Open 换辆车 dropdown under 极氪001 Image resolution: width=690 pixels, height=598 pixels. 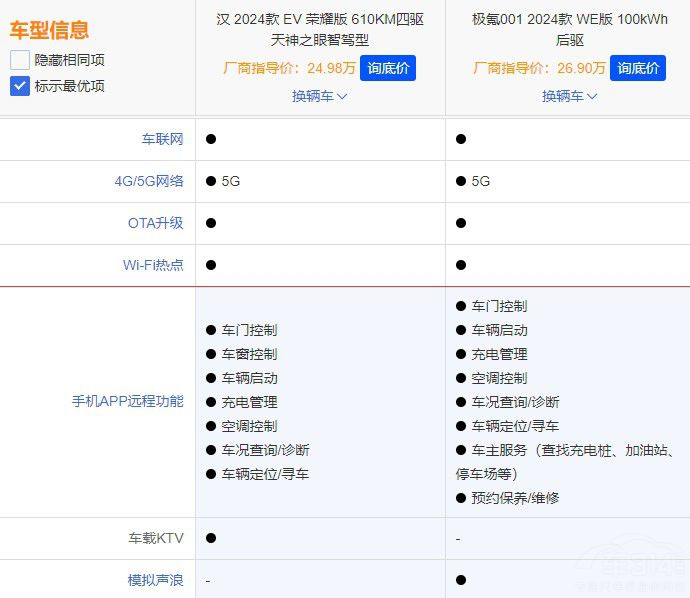tap(569, 96)
